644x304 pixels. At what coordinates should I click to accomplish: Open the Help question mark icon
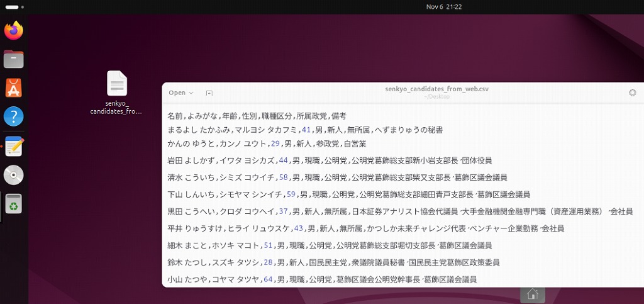(x=13, y=116)
